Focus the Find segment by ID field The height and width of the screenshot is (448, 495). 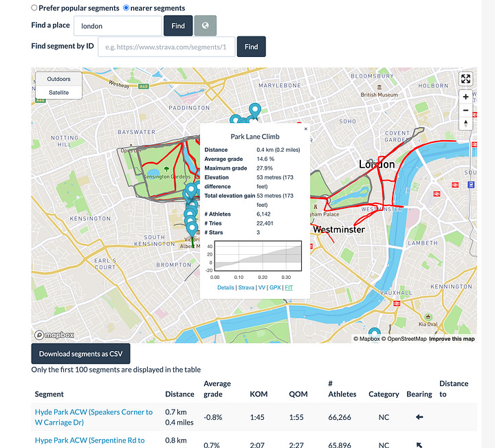coord(166,47)
